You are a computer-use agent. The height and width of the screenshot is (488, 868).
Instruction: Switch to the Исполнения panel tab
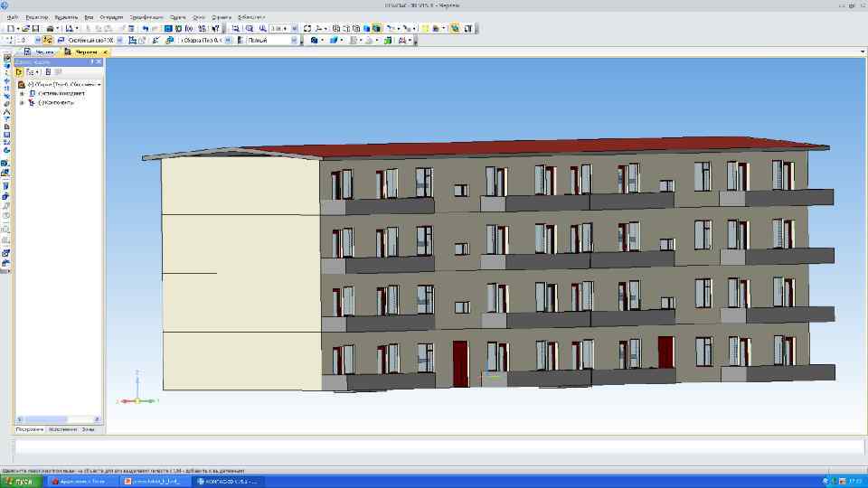[62, 429]
